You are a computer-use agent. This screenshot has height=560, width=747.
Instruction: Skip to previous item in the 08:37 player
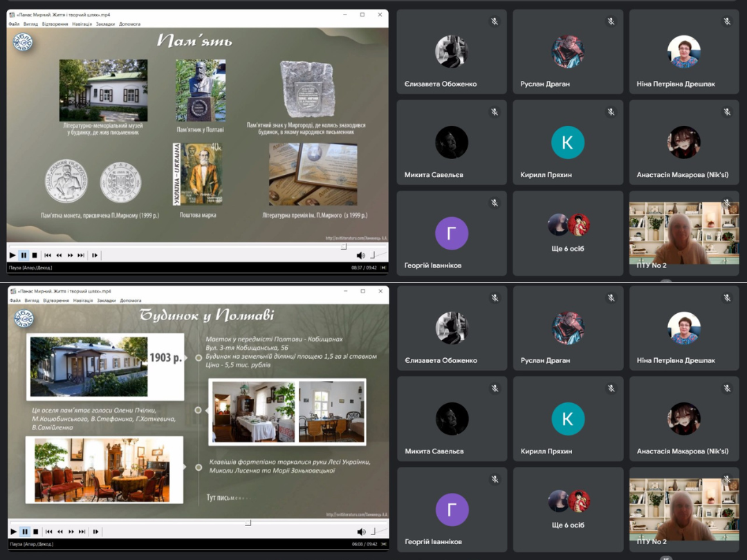pos(48,255)
